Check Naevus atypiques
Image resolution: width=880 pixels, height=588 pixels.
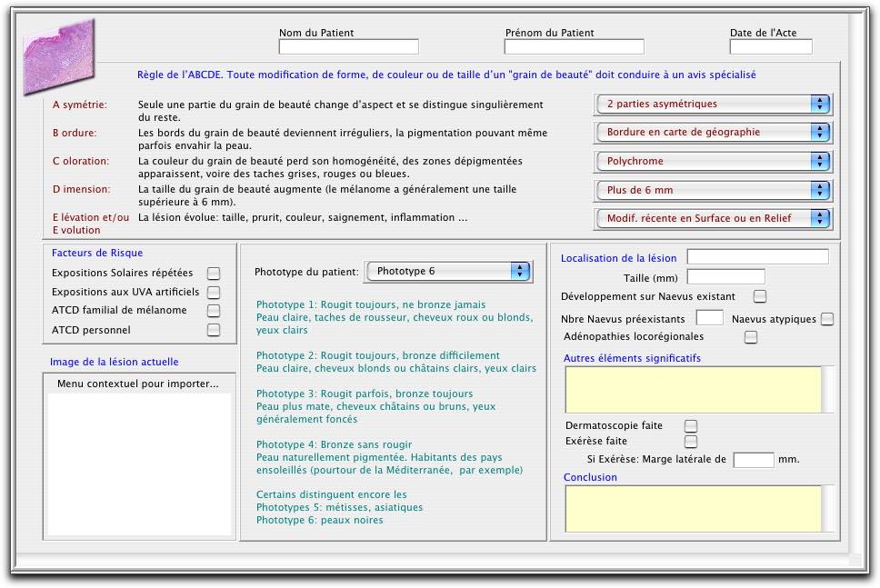(827, 319)
